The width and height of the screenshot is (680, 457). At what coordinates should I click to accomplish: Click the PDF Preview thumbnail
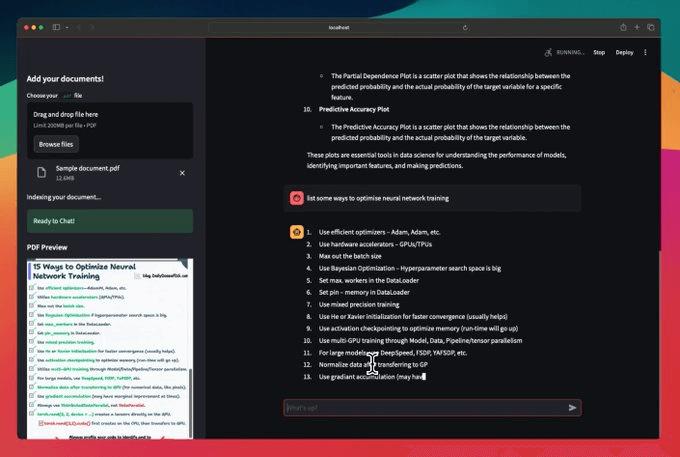pyautogui.click(x=110, y=350)
